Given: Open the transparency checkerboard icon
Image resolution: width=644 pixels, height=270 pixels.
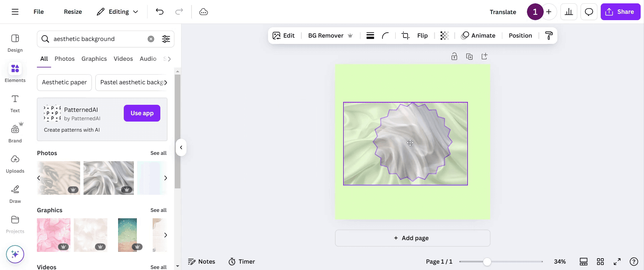Looking at the screenshot, I should point(444,36).
